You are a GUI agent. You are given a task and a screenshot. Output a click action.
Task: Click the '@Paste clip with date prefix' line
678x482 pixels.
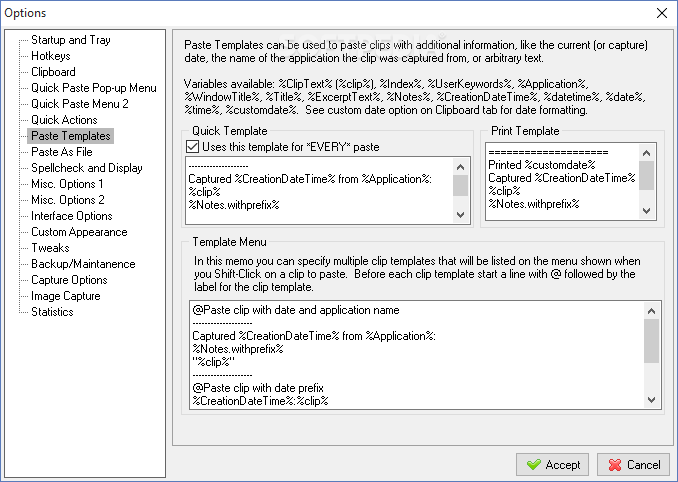tap(258, 388)
